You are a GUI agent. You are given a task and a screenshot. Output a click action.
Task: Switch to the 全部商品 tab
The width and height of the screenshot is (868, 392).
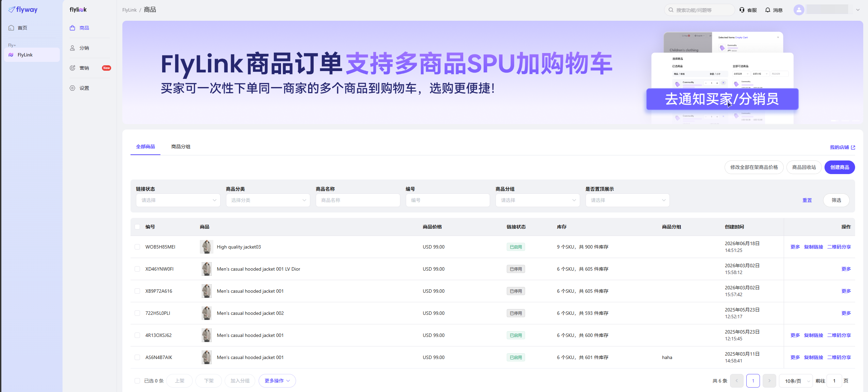click(x=145, y=147)
